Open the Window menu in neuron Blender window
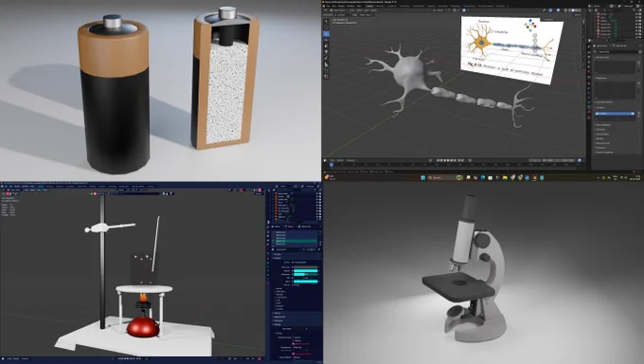The height and width of the screenshot is (364, 644). coord(350,7)
